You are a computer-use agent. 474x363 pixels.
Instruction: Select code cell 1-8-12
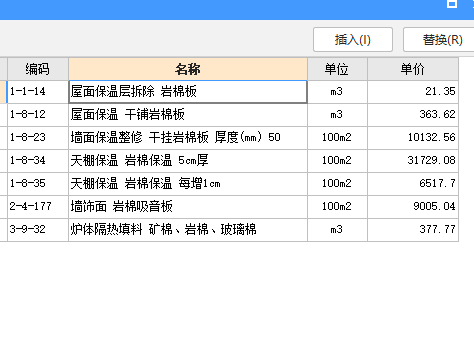click(x=38, y=115)
